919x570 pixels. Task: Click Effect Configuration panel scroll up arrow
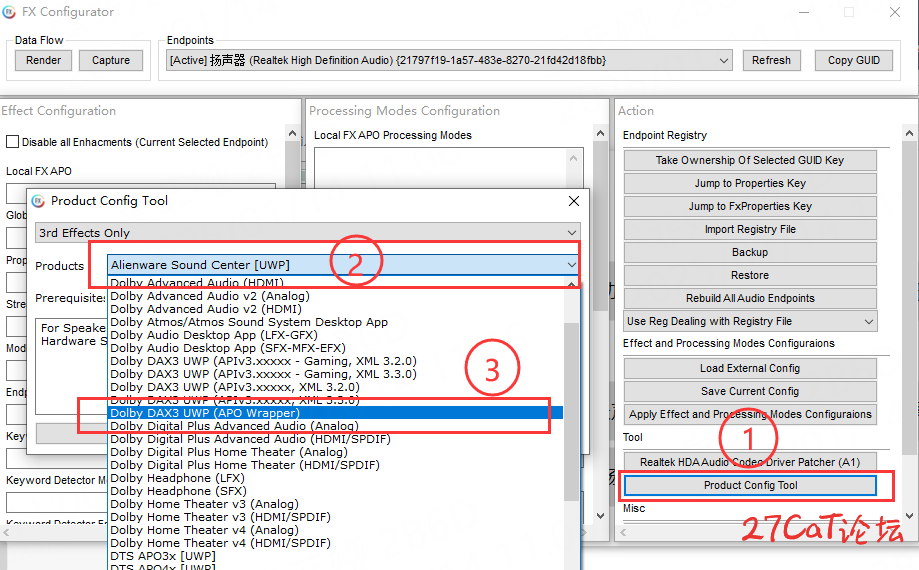(x=292, y=134)
